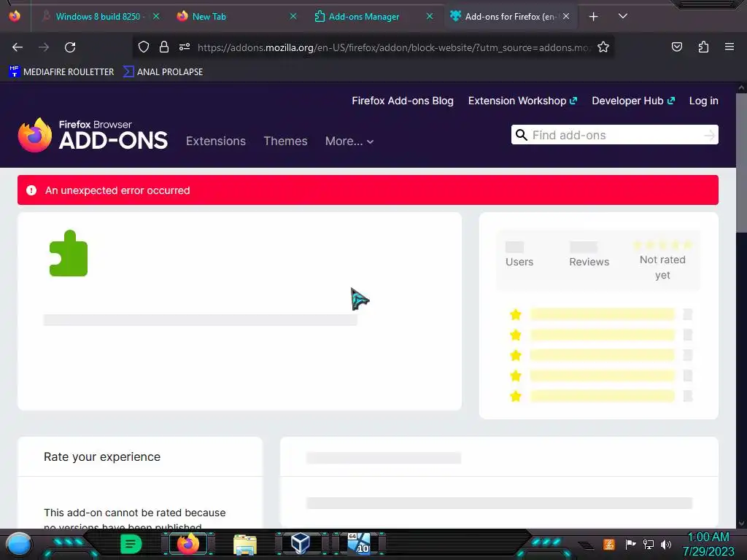
Task: Reload the current page
Action: (70, 47)
